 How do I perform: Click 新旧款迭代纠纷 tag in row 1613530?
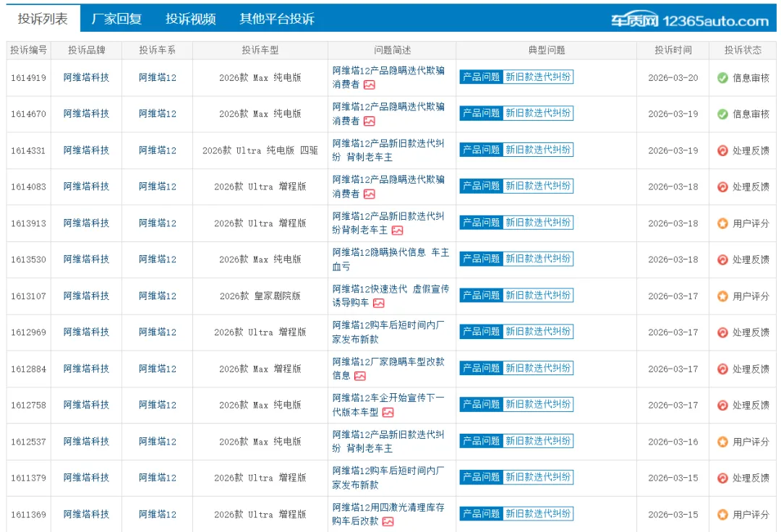538,259
